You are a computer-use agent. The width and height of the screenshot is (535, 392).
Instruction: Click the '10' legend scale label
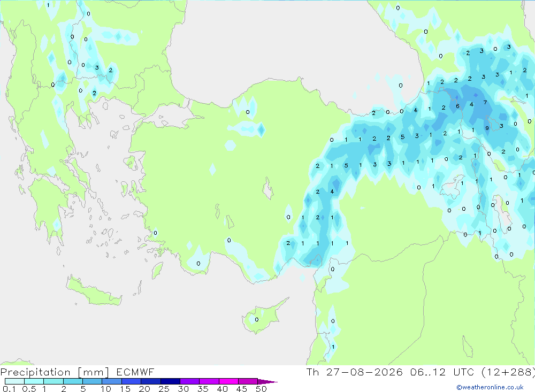coord(106,389)
